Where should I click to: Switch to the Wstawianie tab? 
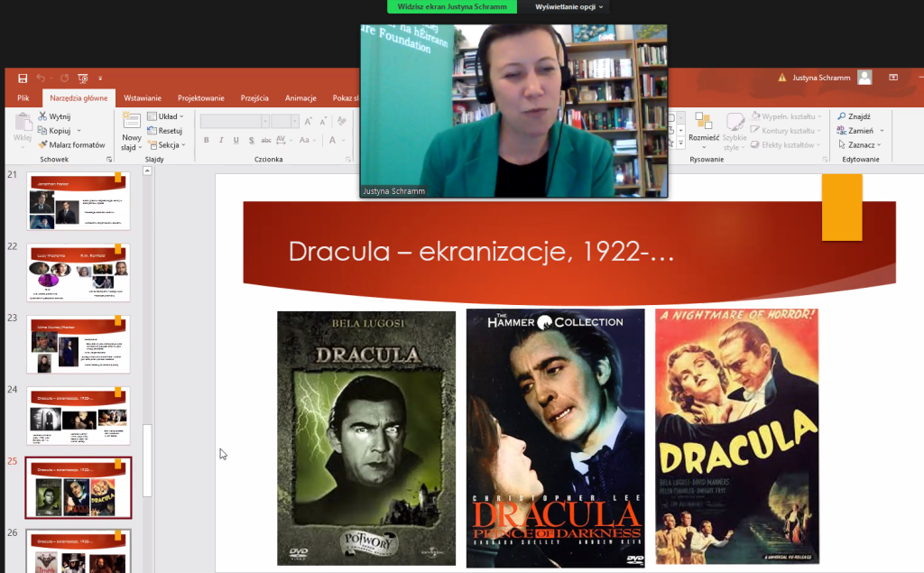143,98
